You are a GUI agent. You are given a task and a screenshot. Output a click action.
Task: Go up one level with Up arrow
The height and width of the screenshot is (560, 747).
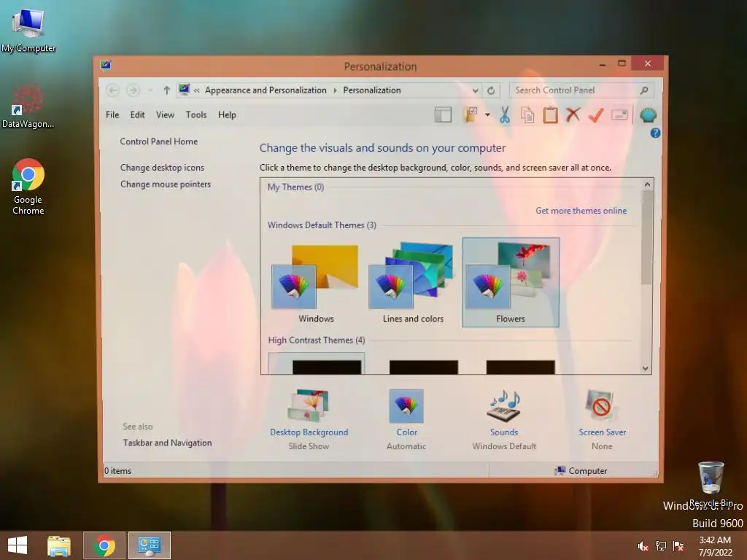coord(166,90)
